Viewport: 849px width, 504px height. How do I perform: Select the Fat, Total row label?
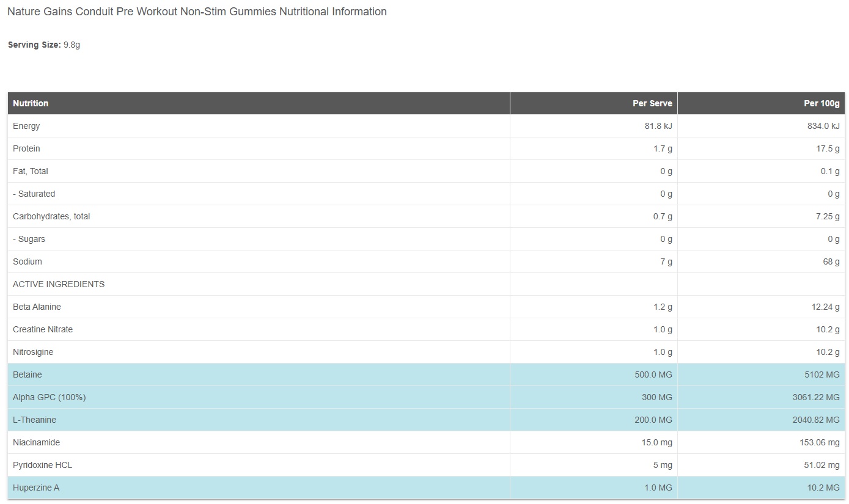[31, 171]
